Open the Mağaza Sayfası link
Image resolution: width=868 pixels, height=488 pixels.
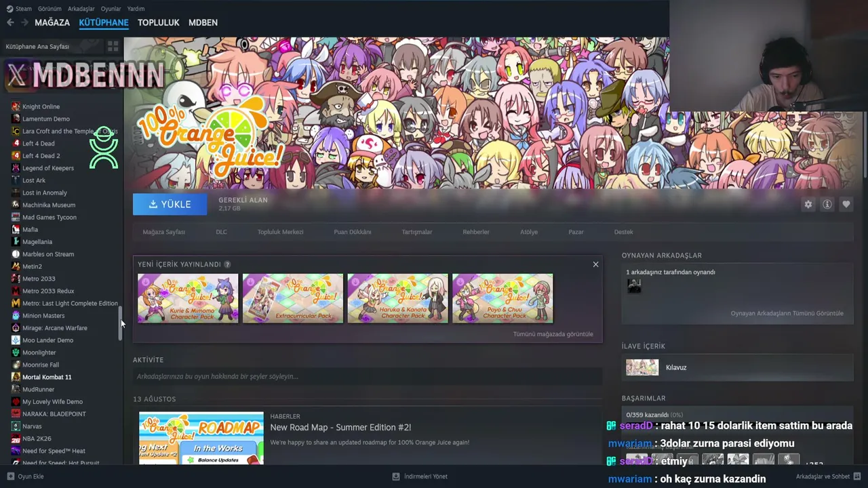pos(164,232)
